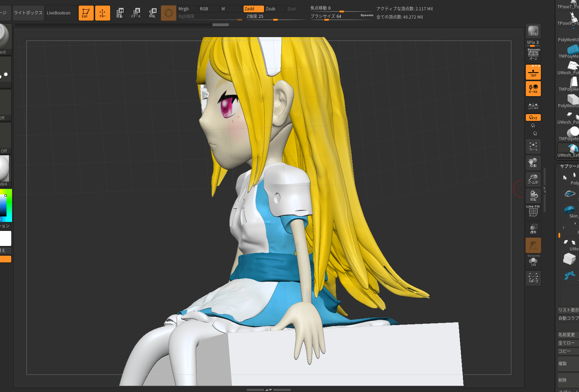Screen dimensions: 579x392
Task: Click the hand Move (移動) navigation icon
Action: coord(533,163)
